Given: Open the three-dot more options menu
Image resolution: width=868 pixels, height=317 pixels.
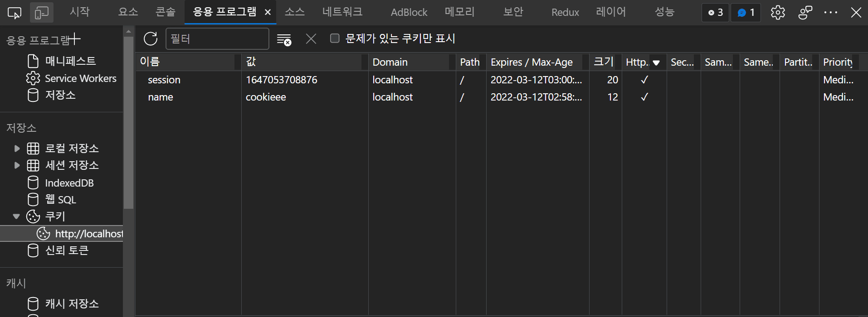Looking at the screenshot, I should click(830, 13).
